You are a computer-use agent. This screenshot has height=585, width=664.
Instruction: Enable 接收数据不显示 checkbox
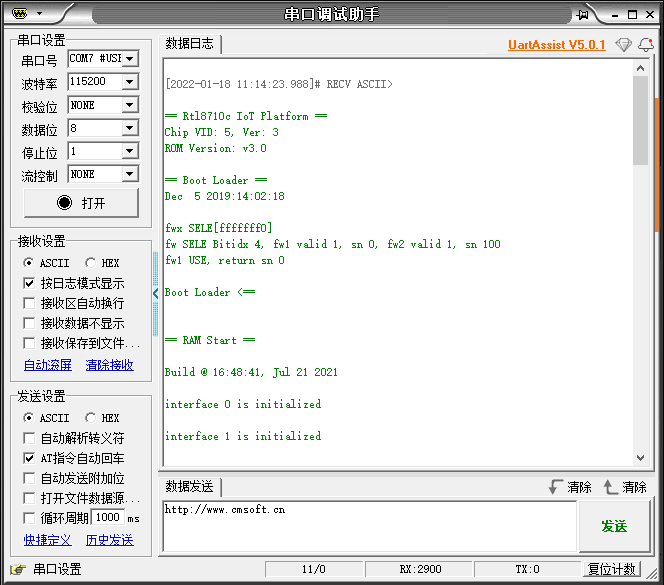(x=29, y=323)
